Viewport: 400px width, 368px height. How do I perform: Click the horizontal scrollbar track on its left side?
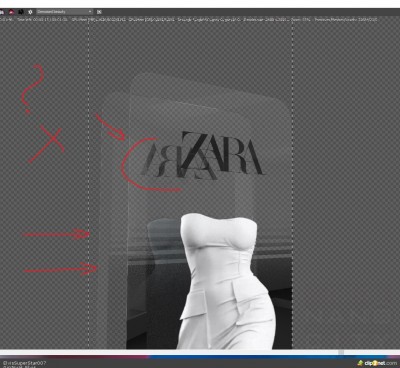click(100, 352)
